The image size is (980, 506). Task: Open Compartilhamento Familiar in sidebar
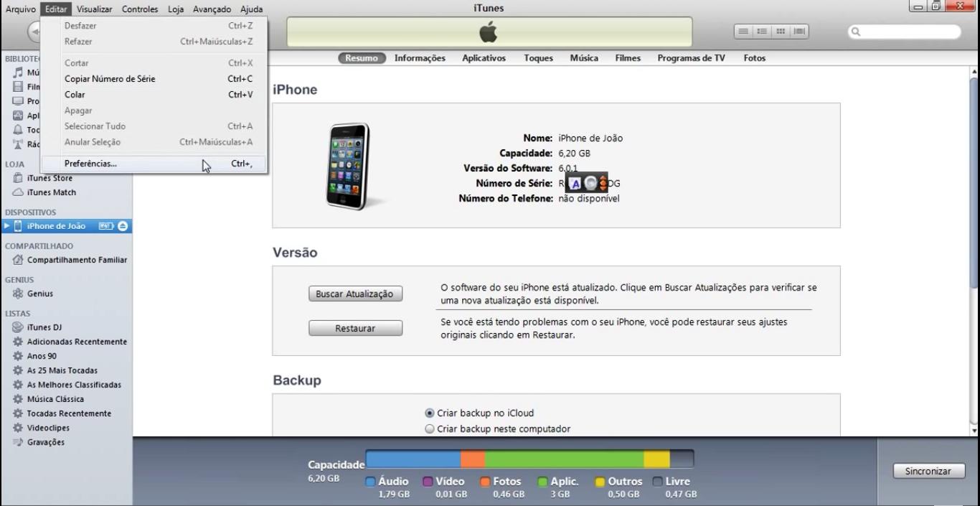click(x=77, y=260)
